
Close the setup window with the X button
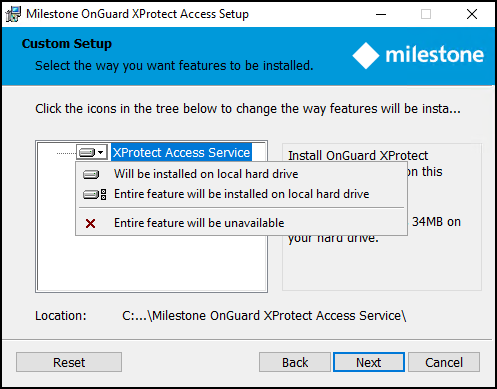pos(472,14)
